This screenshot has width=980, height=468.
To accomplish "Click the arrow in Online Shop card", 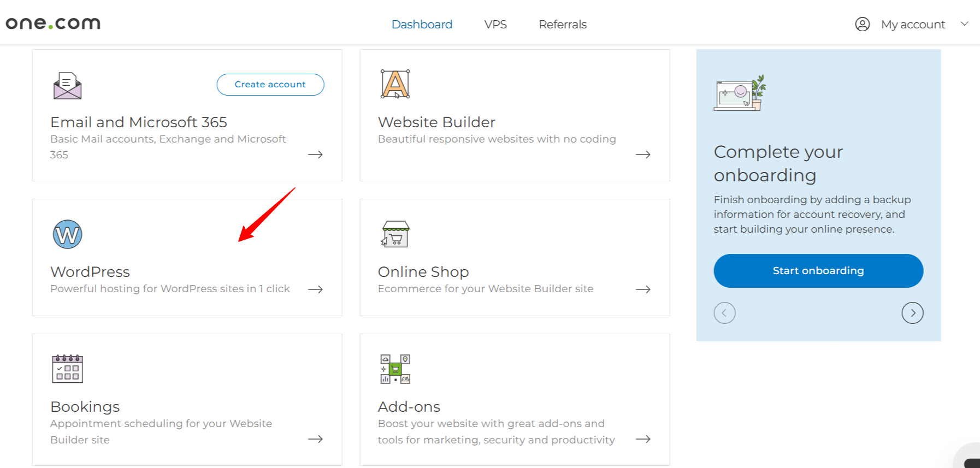I will (643, 289).
